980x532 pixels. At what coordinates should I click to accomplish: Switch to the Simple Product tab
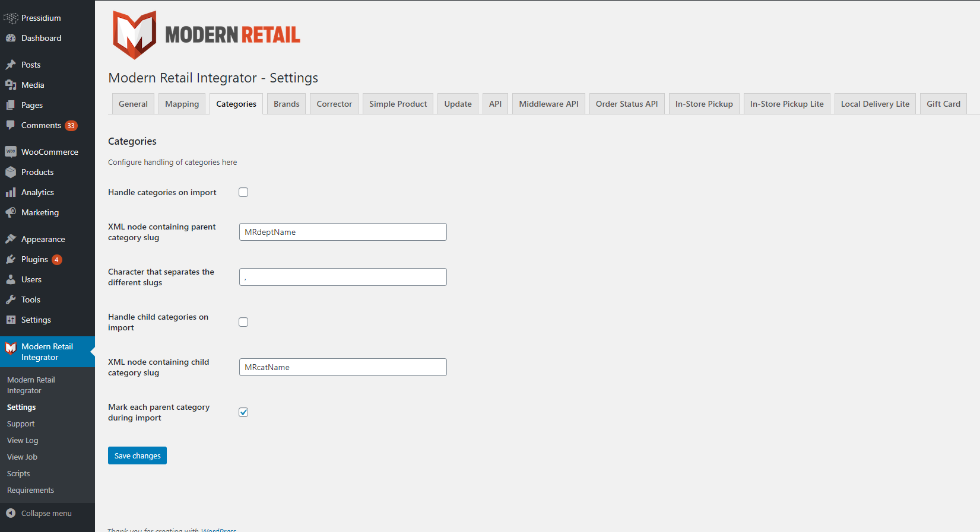tap(398, 104)
